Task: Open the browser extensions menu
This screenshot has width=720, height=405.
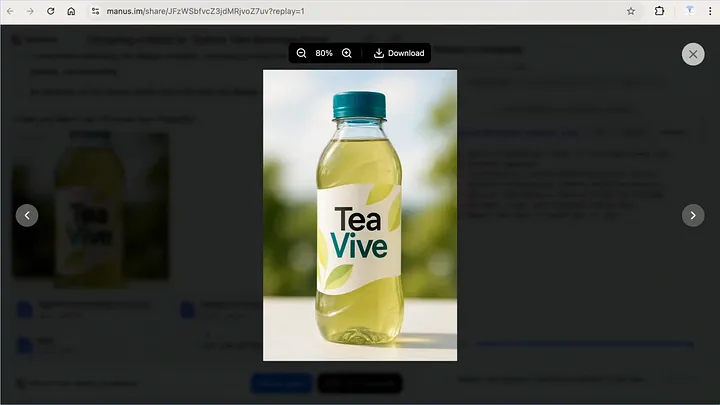Action: [x=659, y=11]
